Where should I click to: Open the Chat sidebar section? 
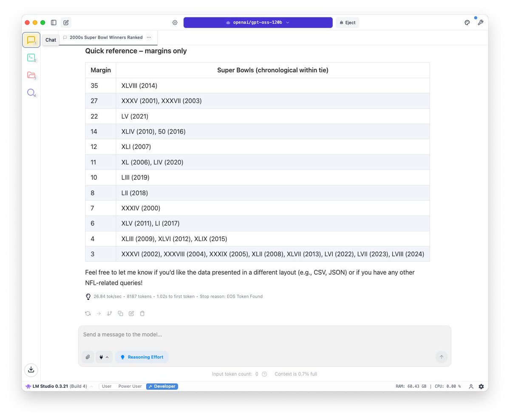pyautogui.click(x=31, y=40)
